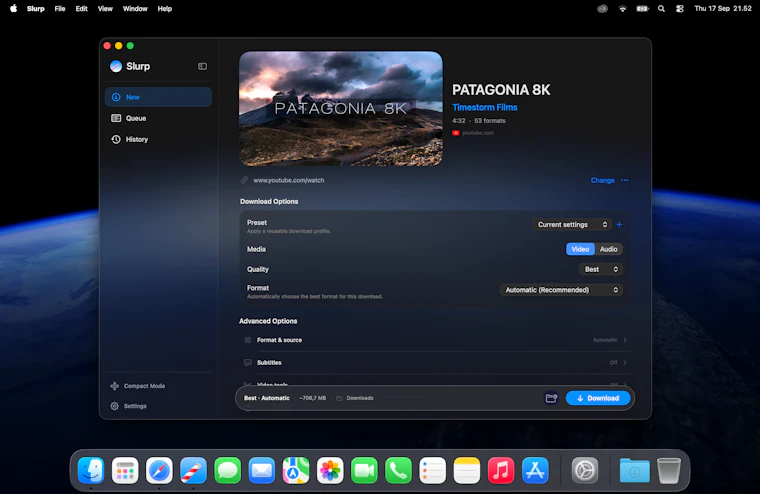Viewport: 760px width, 494px height.
Task: Click the battery status icon
Action: tap(642, 9)
